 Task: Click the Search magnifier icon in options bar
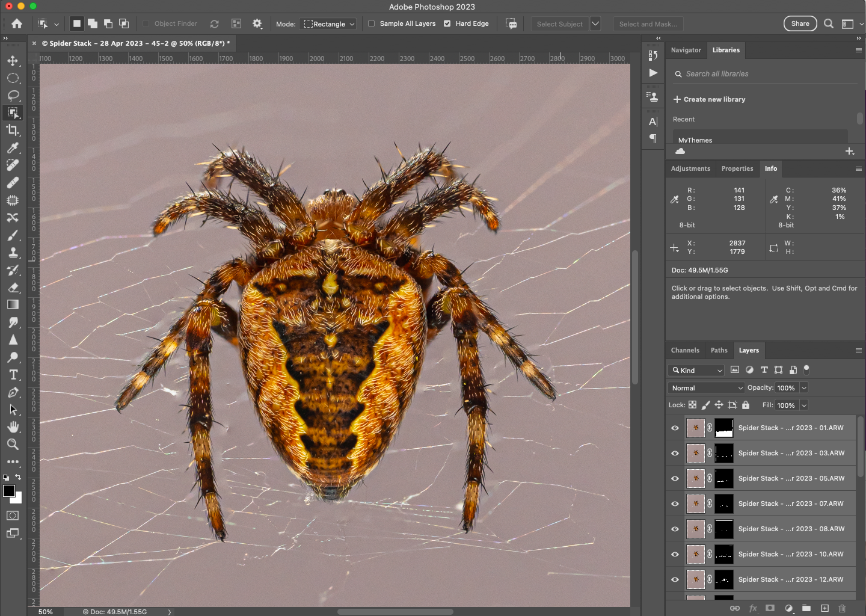coord(829,23)
